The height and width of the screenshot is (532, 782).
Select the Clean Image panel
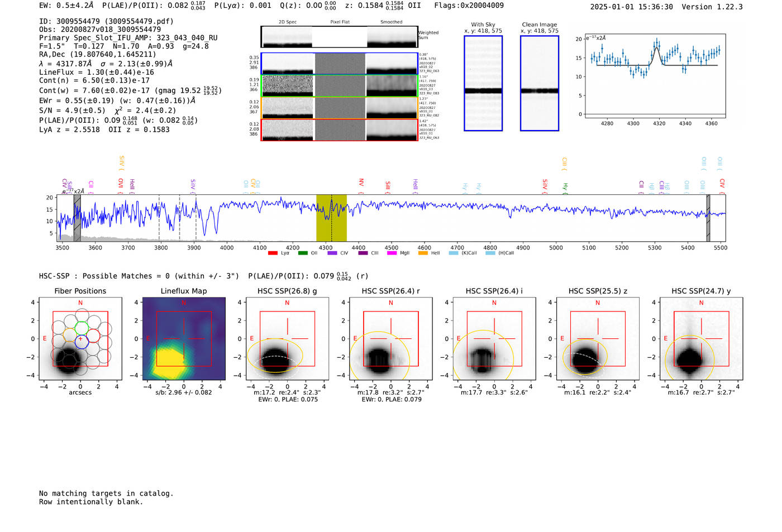coord(540,83)
